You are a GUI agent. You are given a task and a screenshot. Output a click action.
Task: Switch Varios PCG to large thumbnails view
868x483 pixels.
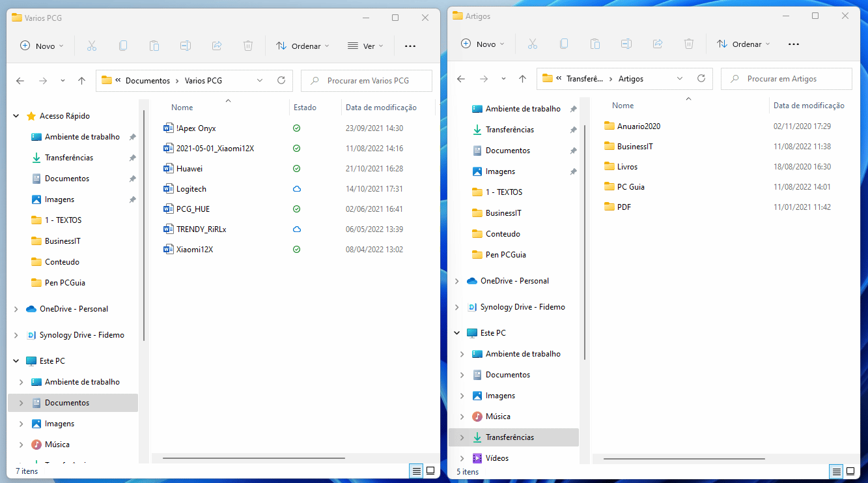[x=430, y=471]
